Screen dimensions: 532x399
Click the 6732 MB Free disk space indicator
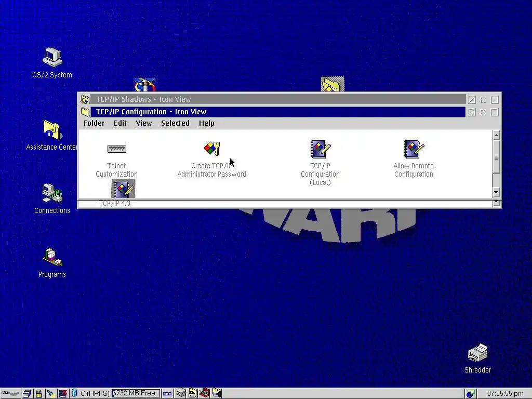136,393
